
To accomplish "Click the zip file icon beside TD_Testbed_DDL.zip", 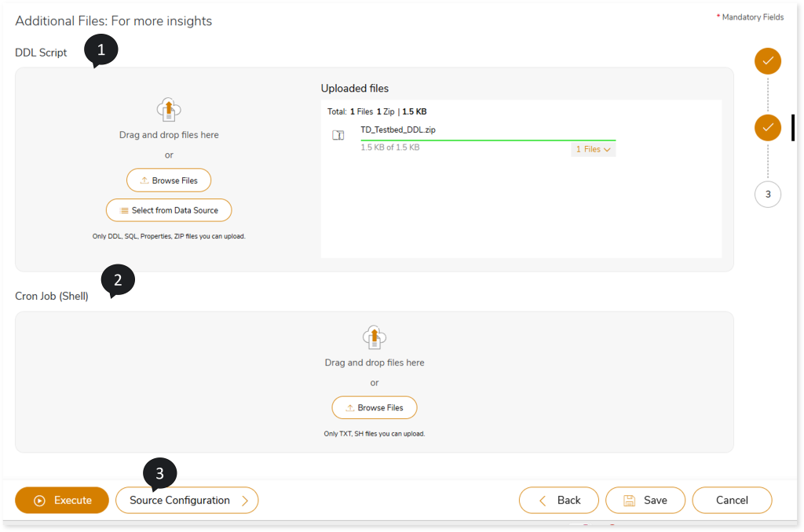I will 338,136.
